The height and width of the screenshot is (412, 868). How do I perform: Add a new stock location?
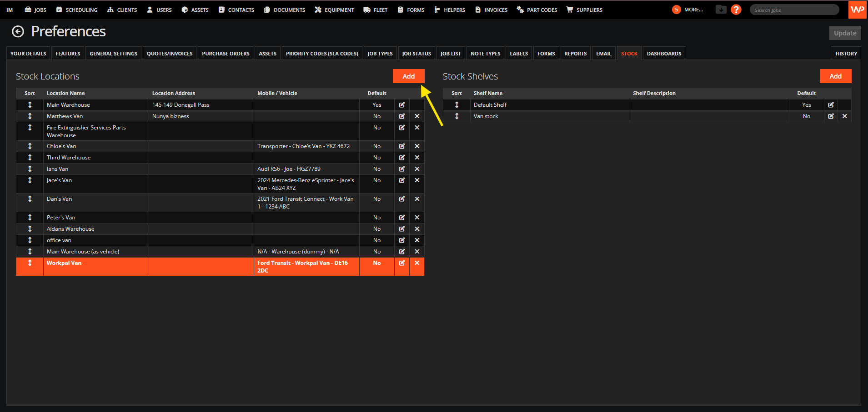[408, 76]
